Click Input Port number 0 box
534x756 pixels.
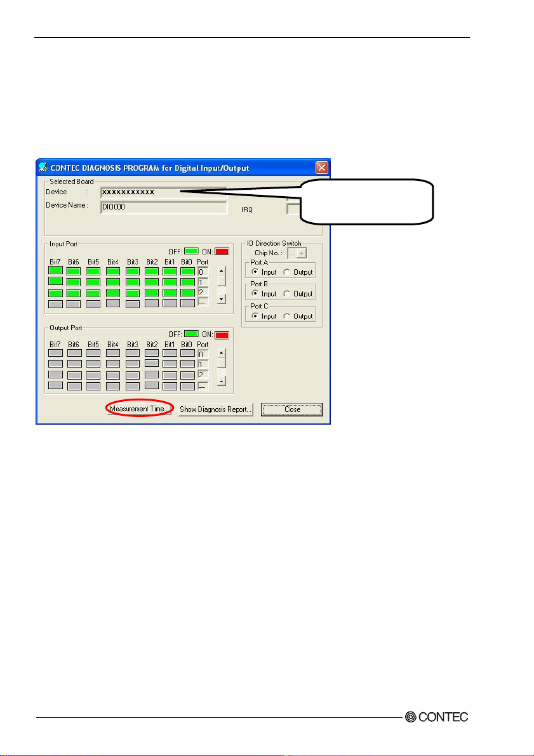pos(203,272)
